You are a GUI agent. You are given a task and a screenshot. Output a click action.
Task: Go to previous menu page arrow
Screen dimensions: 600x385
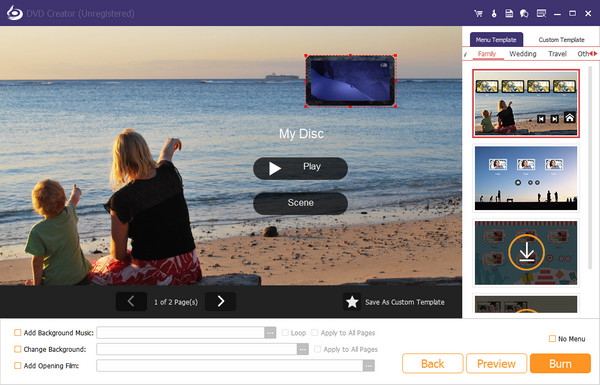point(131,302)
